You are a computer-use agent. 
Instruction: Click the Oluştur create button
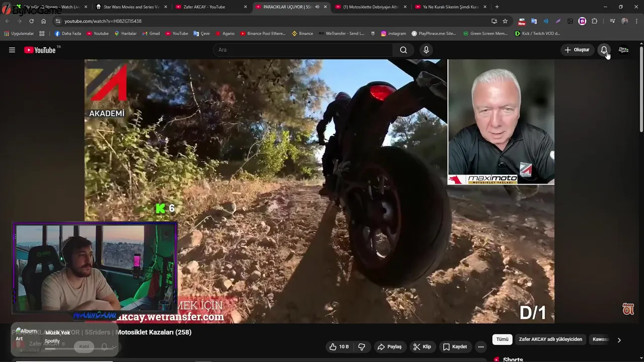(577, 50)
